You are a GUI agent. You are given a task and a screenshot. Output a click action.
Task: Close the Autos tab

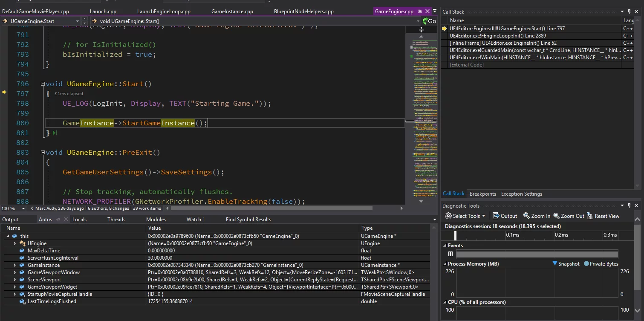tap(66, 220)
